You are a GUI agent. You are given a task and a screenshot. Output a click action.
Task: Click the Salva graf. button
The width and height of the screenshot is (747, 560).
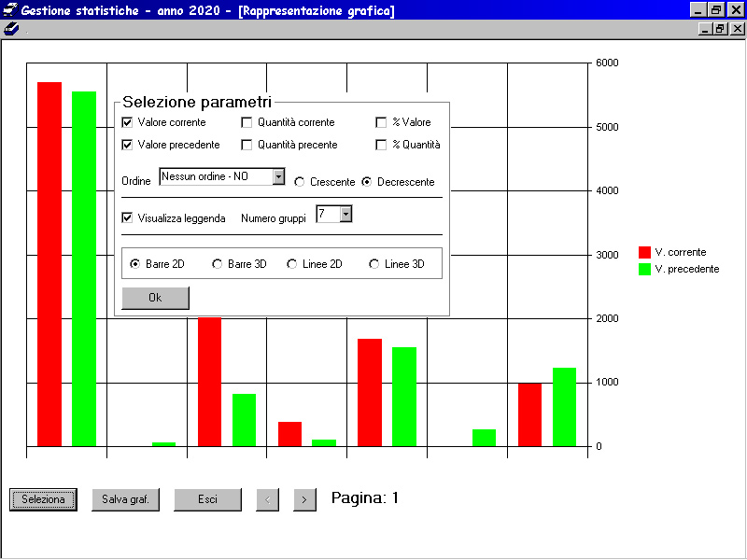point(126,499)
